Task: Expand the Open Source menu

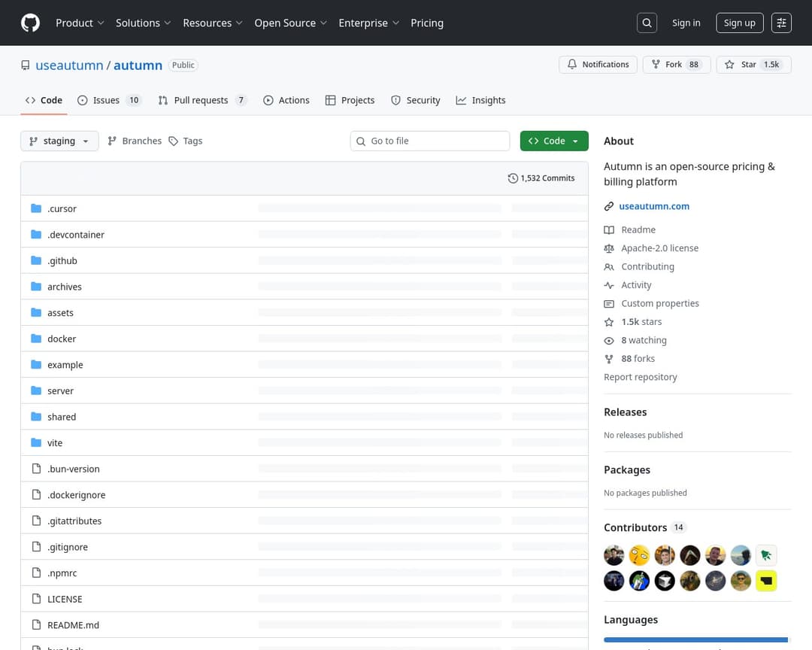Action: pos(290,23)
